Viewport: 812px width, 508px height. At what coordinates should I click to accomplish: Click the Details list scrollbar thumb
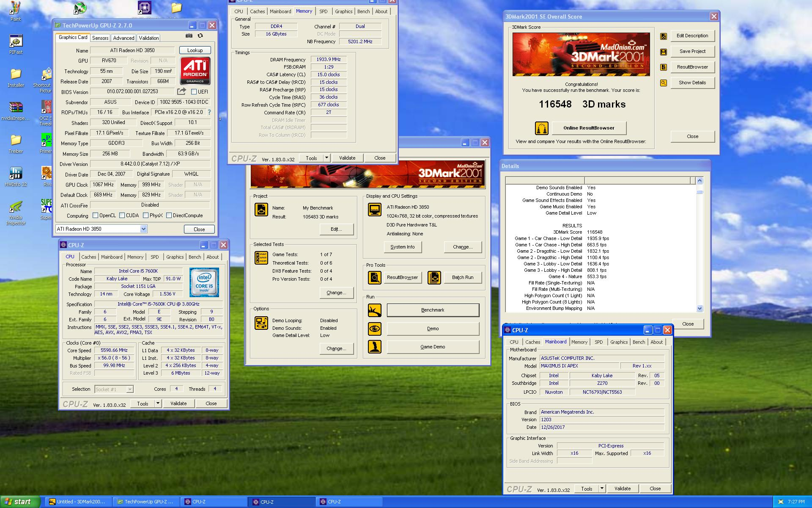[x=700, y=192]
